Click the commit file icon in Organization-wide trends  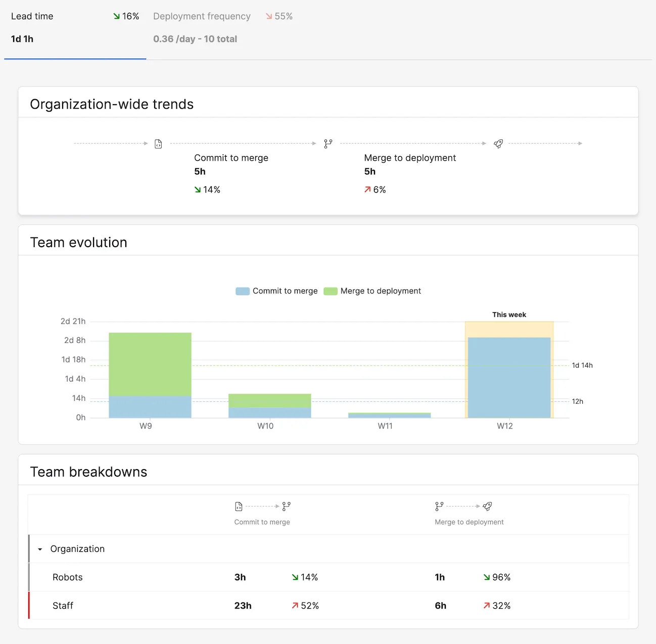(x=158, y=144)
